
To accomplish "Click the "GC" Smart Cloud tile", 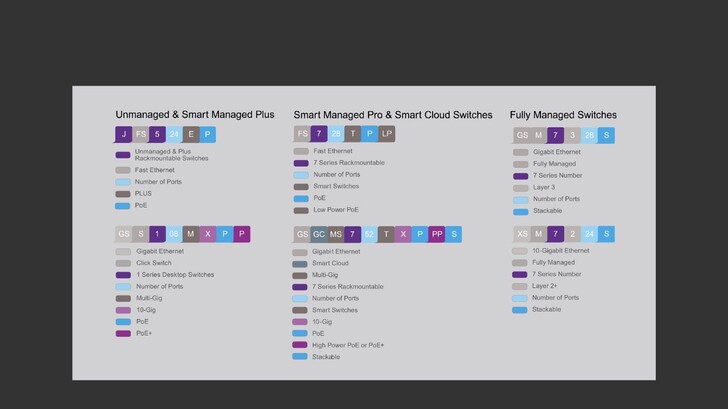I will 319,234.
